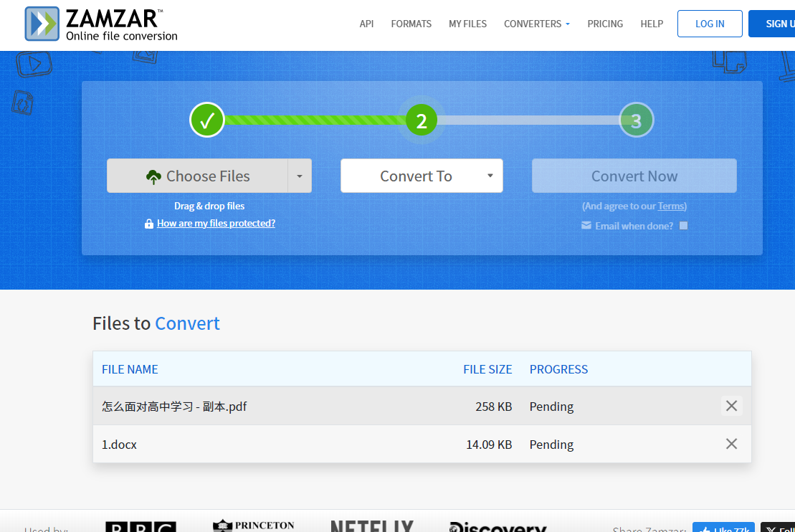The height and width of the screenshot is (532, 795).
Task: Remove the PDF file with X icon
Action: pyautogui.click(x=731, y=406)
